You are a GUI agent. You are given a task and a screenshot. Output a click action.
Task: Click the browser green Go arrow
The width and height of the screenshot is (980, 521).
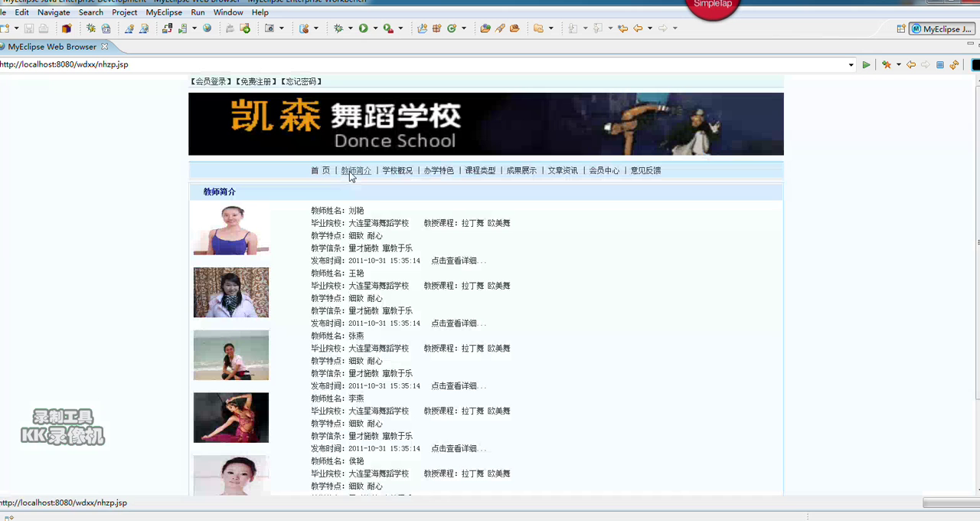point(866,65)
